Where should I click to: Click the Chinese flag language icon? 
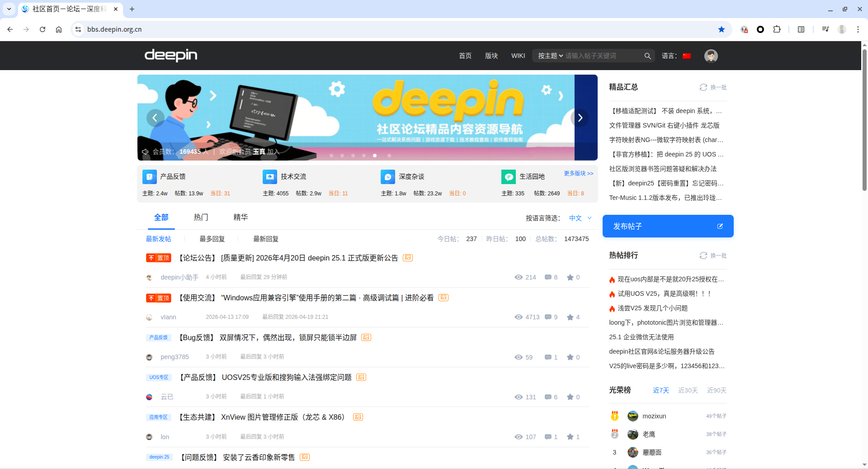pos(686,56)
